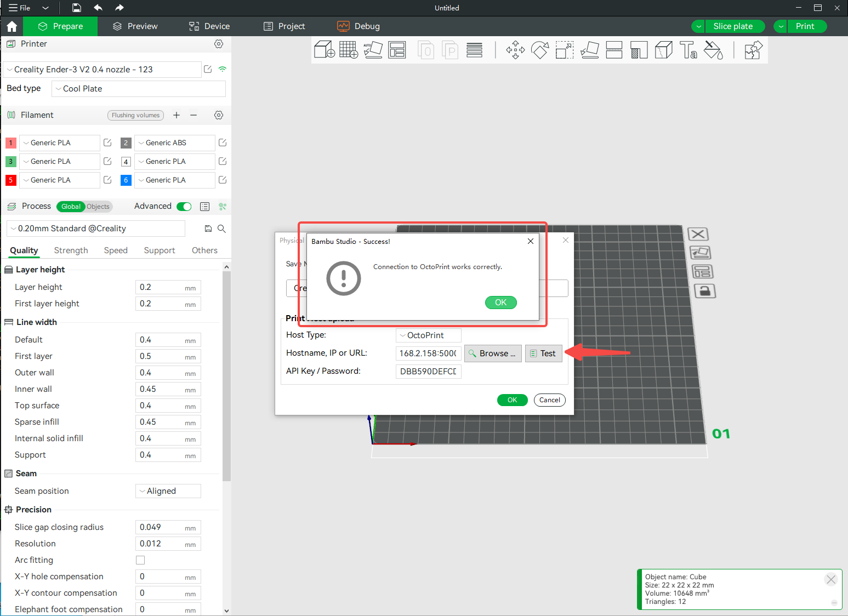The image size is (848, 616).
Task: Open filament 6 Generic PLA dropdown
Action: pos(175,180)
